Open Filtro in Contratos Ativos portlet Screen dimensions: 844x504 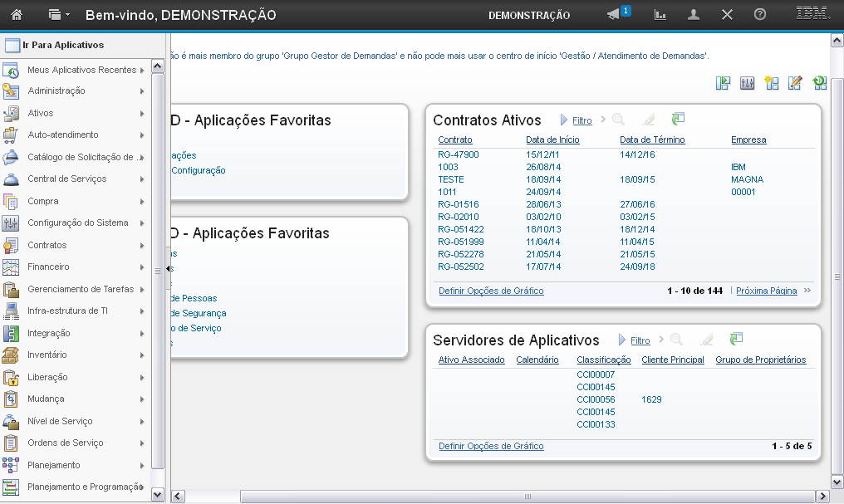(x=581, y=121)
